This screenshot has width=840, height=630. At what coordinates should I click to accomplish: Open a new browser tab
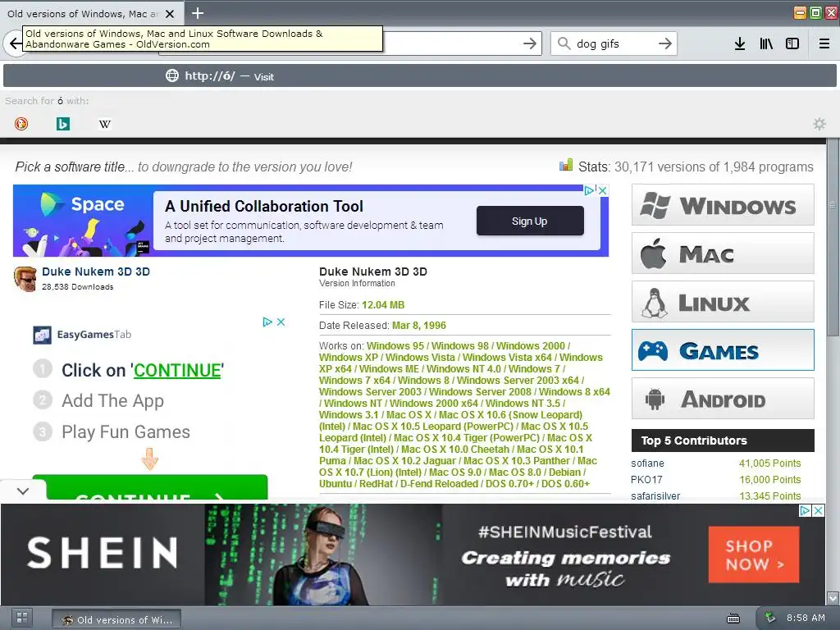[x=198, y=13]
